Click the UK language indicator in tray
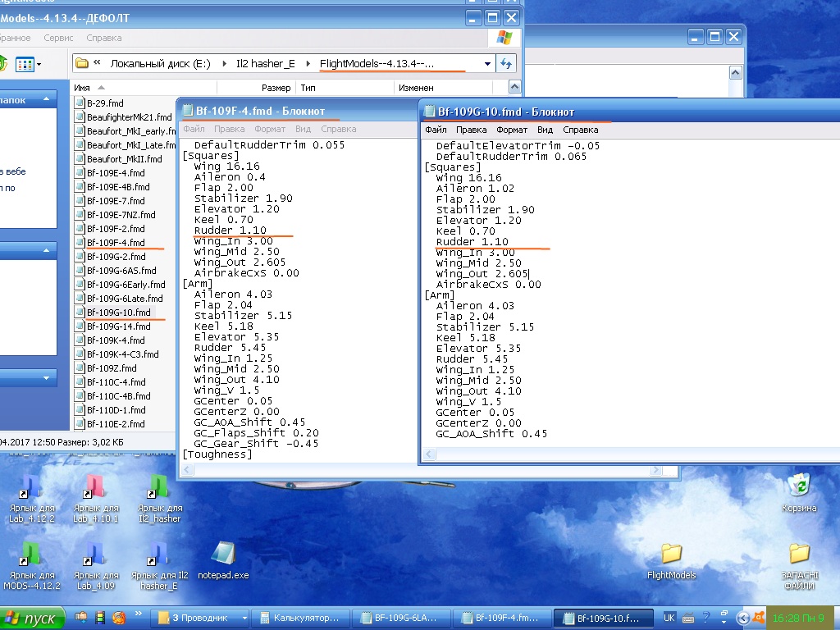Image resolution: width=840 pixels, height=630 pixels. (669, 618)
